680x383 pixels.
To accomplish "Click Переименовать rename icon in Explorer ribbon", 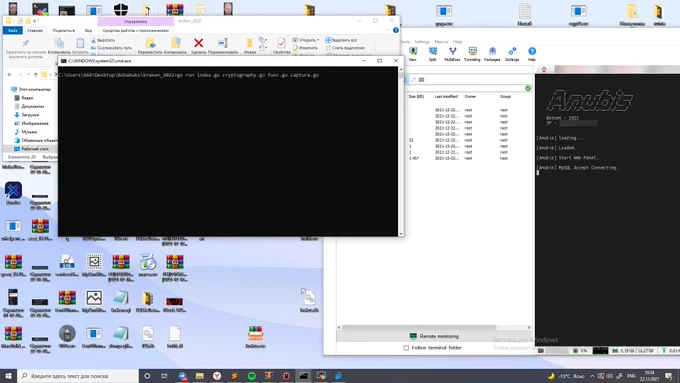I will (223, 43).
